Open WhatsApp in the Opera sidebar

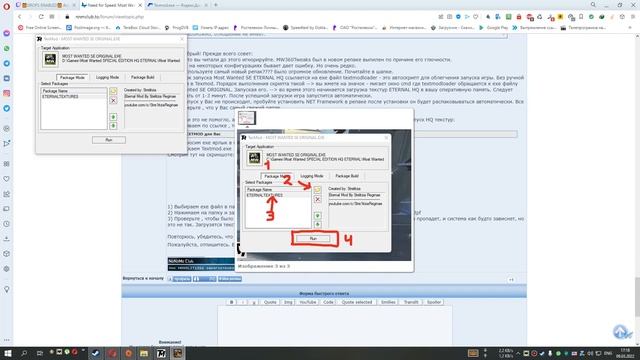7,48
